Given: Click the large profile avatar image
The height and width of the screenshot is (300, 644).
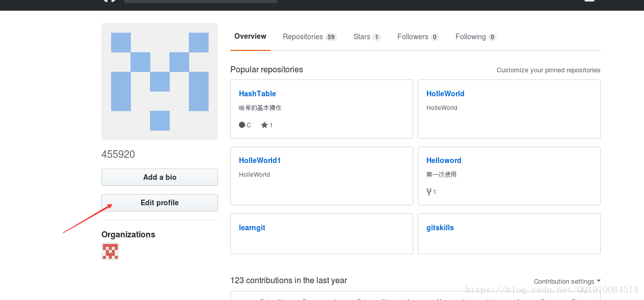Looking at the screenshot, I should [159, 81].
